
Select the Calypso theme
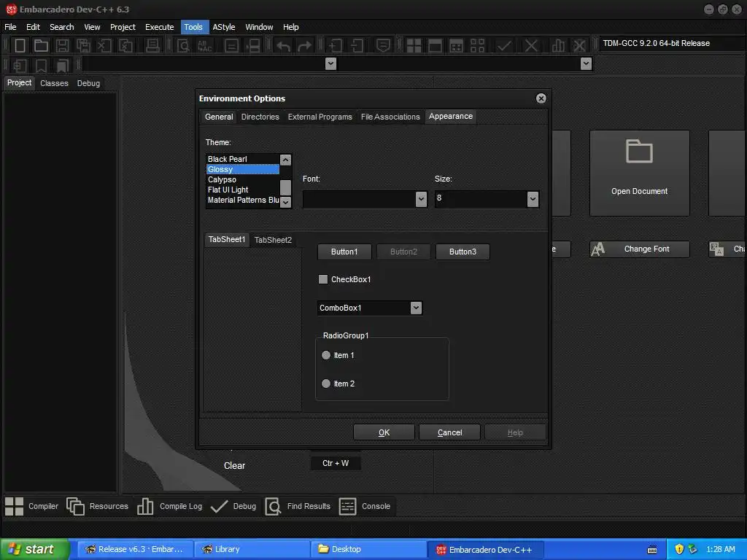[x=243, y=179]
